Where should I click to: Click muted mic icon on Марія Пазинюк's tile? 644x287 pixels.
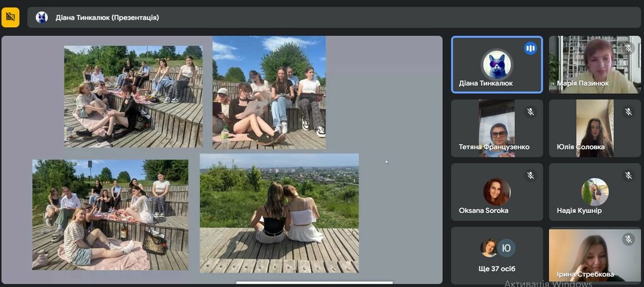tap(628, 48)
